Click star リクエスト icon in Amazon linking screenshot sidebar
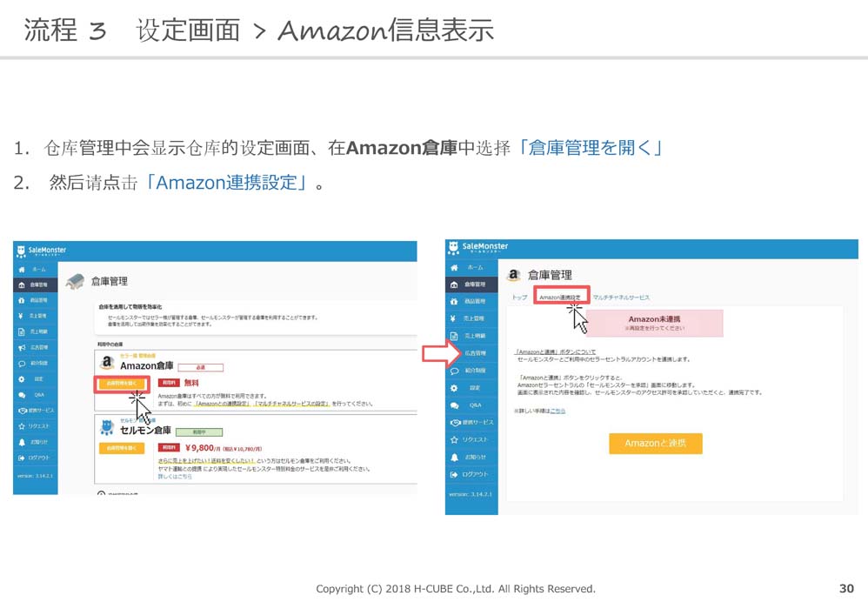 click(x=454, y=439)
